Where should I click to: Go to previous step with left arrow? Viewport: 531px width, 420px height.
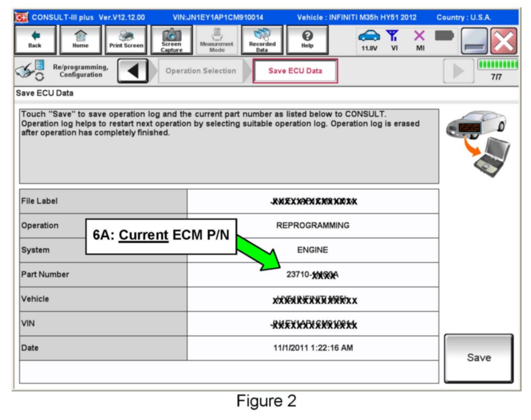[133, 71]
